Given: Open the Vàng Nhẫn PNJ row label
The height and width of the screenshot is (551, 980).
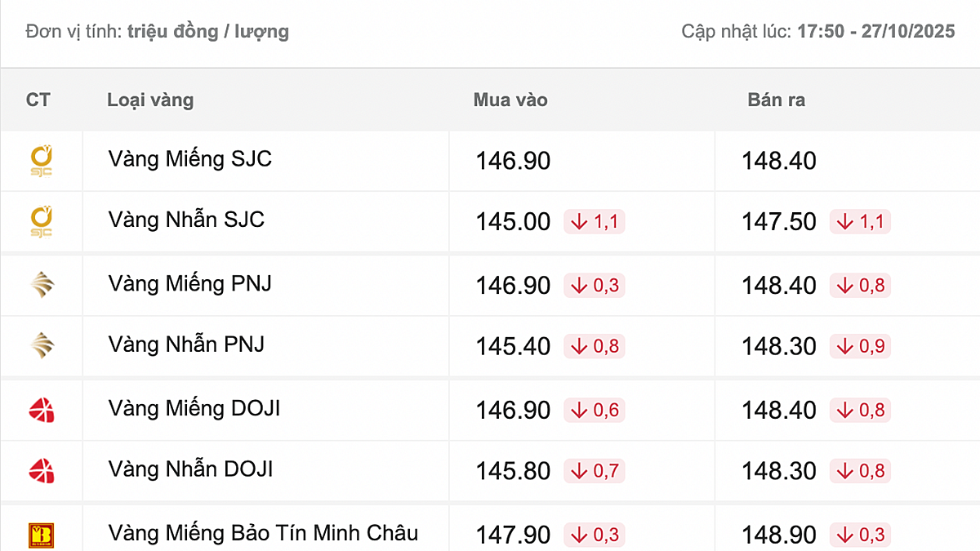Looking at the screenshot, I should pos(186,344).
